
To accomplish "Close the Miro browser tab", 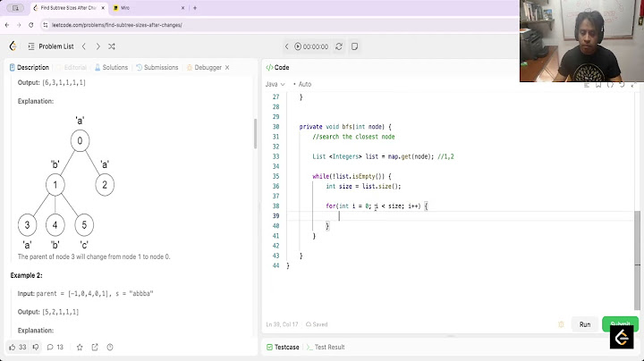I will 182,8.
